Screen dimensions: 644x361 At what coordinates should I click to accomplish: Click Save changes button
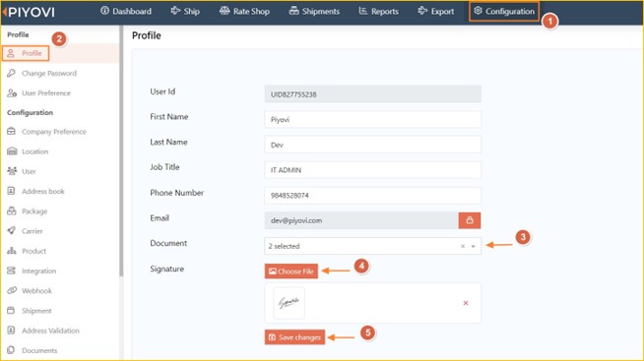294,337
